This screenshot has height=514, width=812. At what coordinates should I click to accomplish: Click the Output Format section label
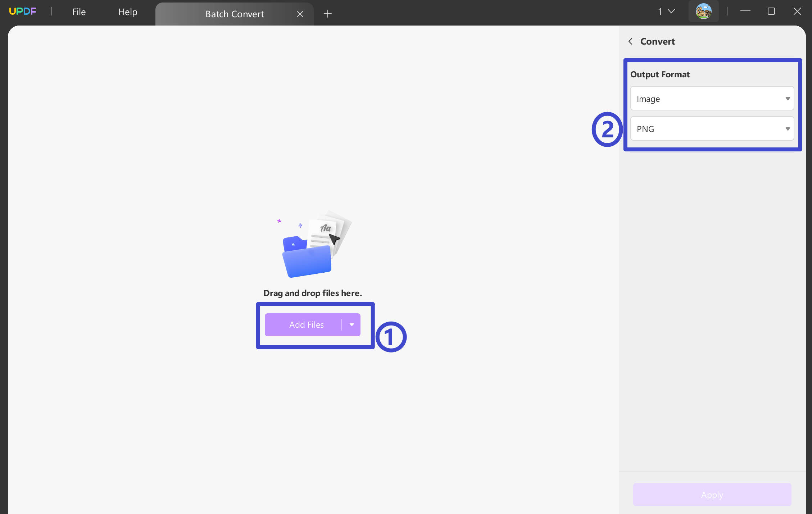coord(660,74)
